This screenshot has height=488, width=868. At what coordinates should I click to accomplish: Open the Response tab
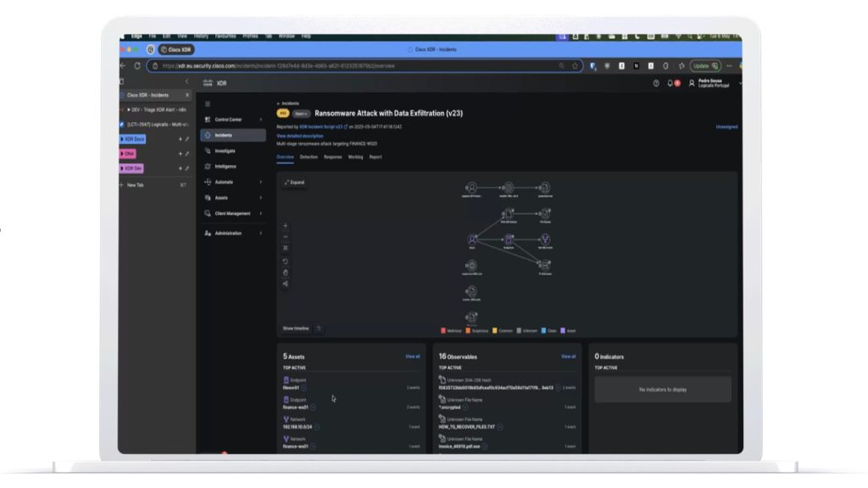tap(332, 157)
